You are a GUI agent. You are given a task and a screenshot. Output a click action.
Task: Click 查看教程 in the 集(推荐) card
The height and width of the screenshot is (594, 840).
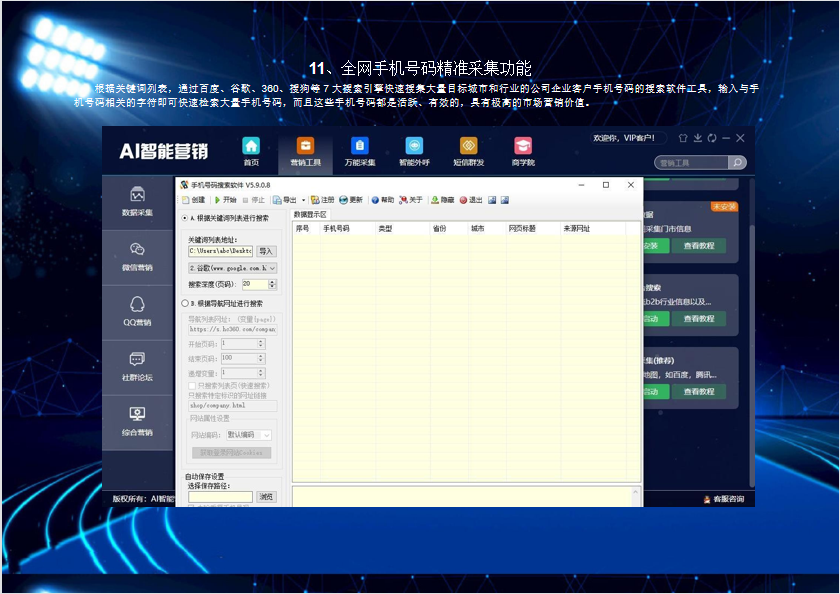[x=699, y=392]
